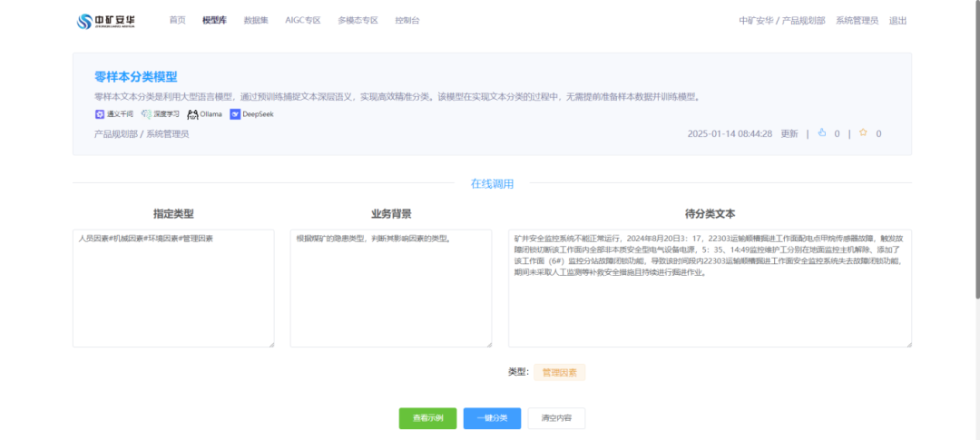
Task: Click the 业务背景 column label
Action: (x=390, y=214)
